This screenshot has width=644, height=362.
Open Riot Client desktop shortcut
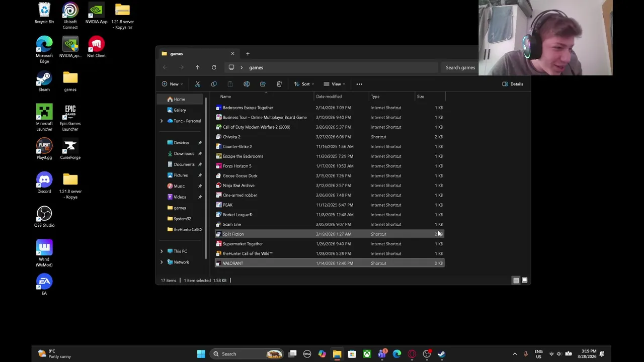96,47
